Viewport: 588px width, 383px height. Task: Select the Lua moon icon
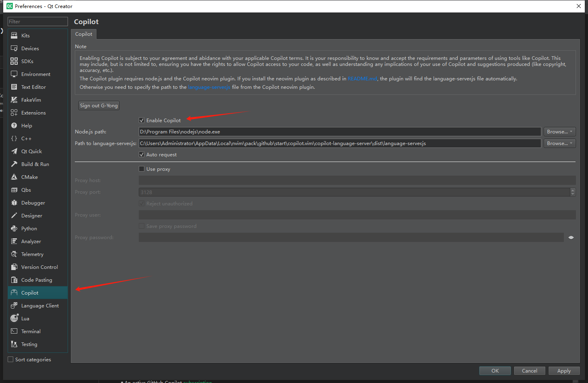point(14,318)
